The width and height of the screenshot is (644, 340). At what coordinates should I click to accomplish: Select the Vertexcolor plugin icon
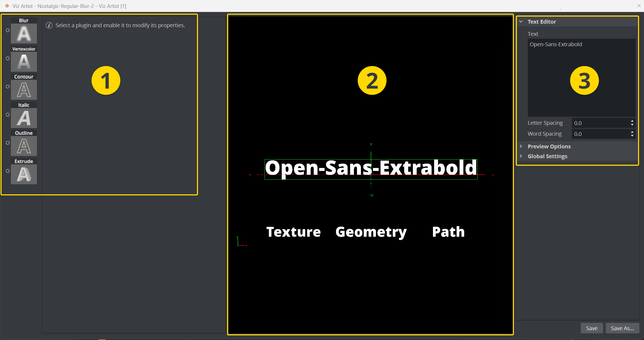pyautogui.click(x=24, y=62)
